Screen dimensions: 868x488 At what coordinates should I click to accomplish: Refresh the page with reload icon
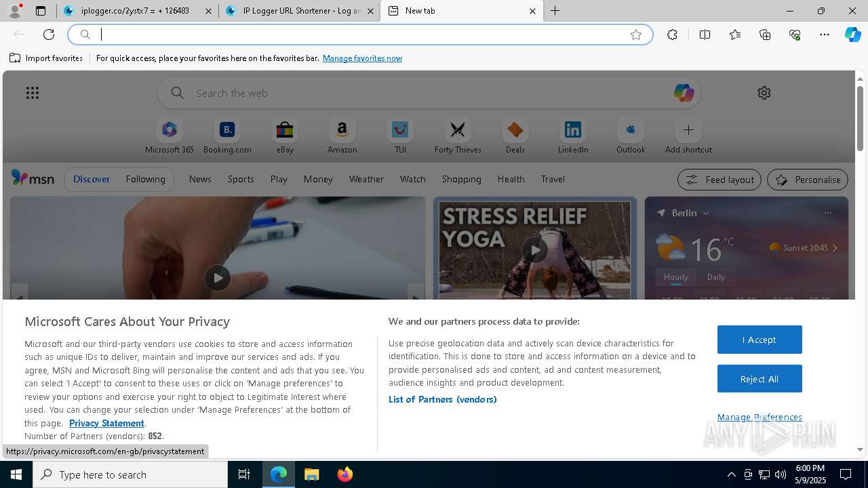[x=49, y=35]
